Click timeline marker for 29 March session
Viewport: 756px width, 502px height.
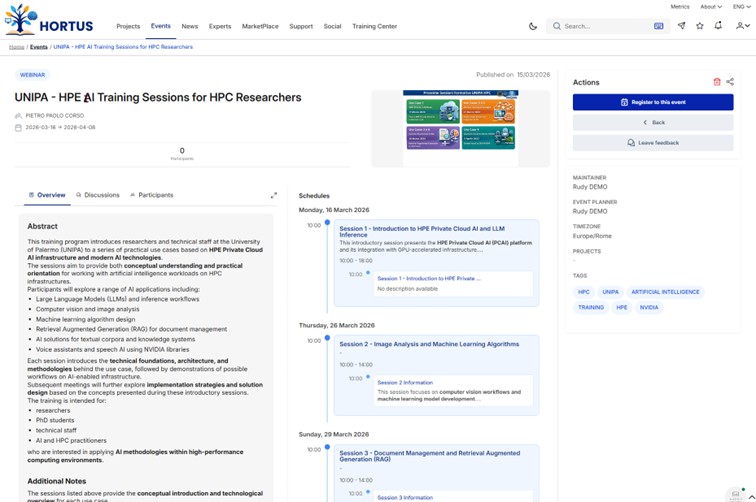327,447
